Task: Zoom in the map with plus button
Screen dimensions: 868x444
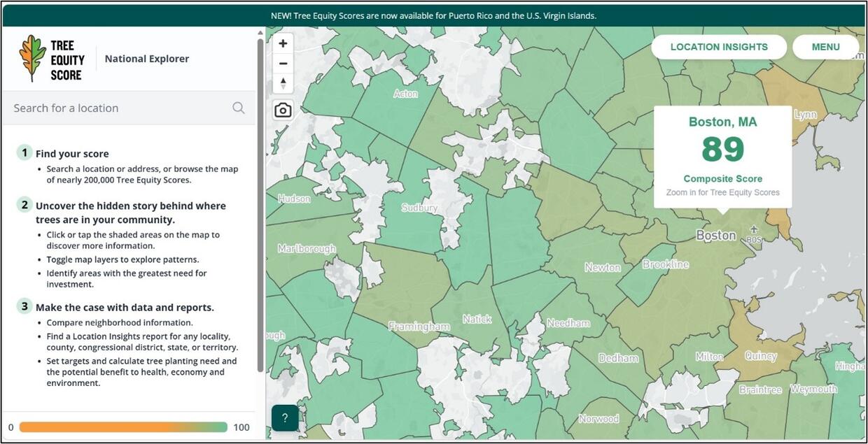Action: coord(283,43)
